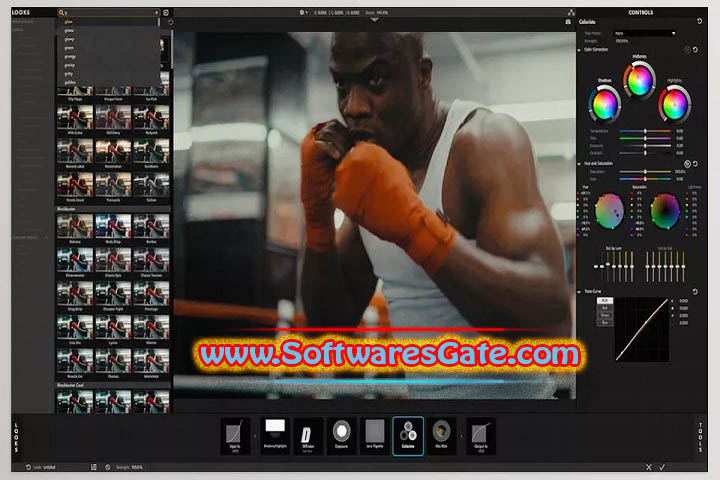Reset the Color Correction section
Image resolution: width=720 pixels, height=480 pixels.
(x=695, y=50)
